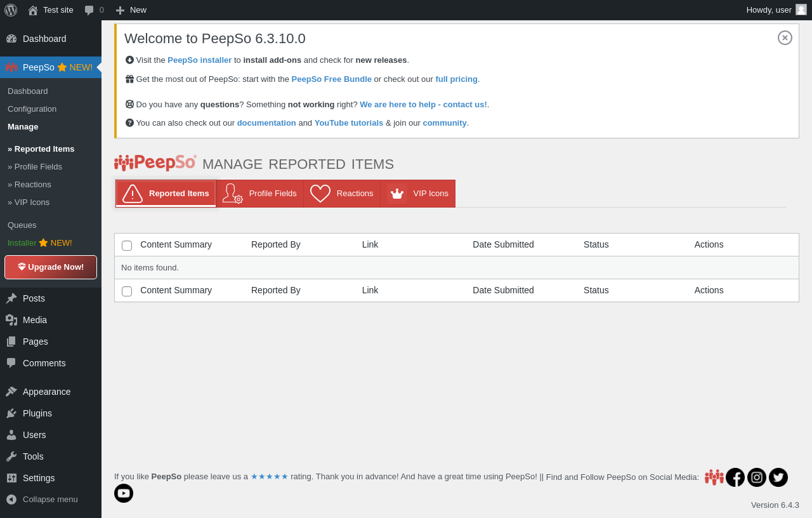Open the PeepSo installer link
Viewport: 812px width, 518px height.
(199, 60)
